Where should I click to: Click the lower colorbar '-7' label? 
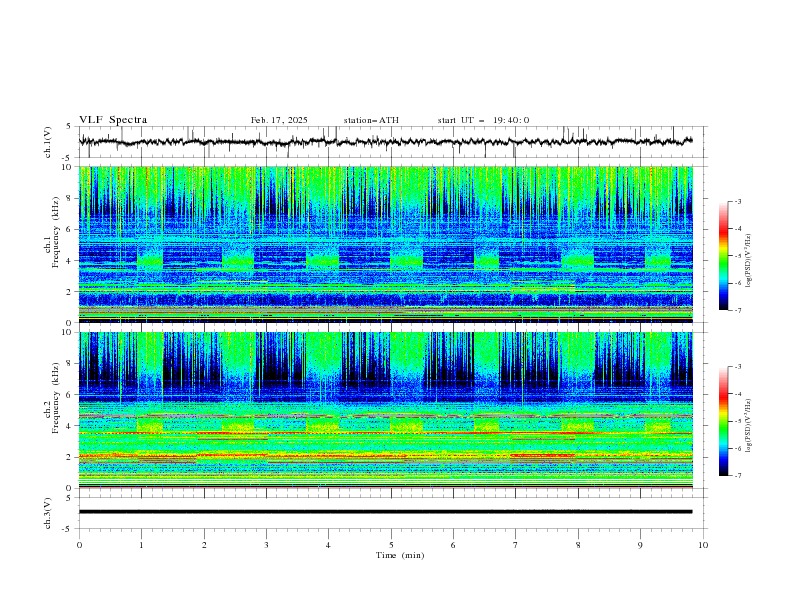[737, 475]
